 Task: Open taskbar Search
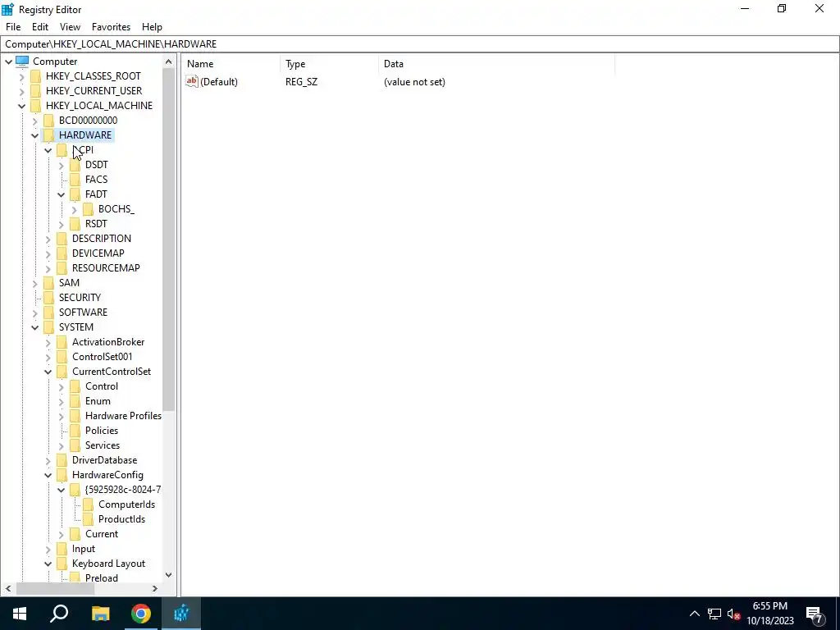point(59,614)
